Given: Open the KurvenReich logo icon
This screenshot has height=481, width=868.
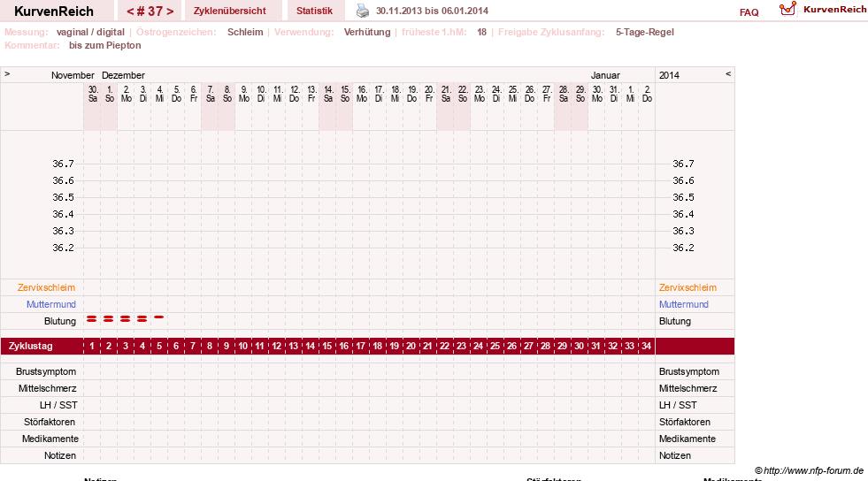Looking at the screenshot, I should click(787, 9).
